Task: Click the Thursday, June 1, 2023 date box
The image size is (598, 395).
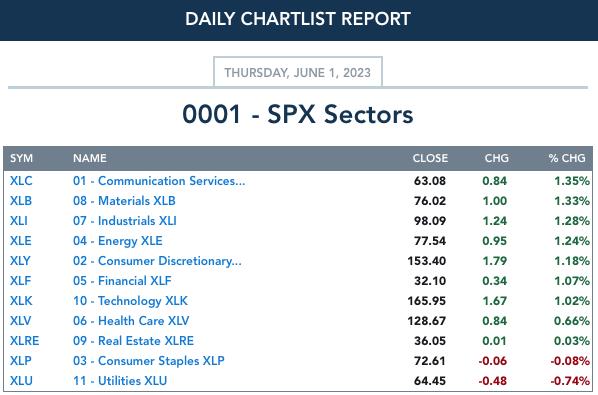Action: (298, 72)
